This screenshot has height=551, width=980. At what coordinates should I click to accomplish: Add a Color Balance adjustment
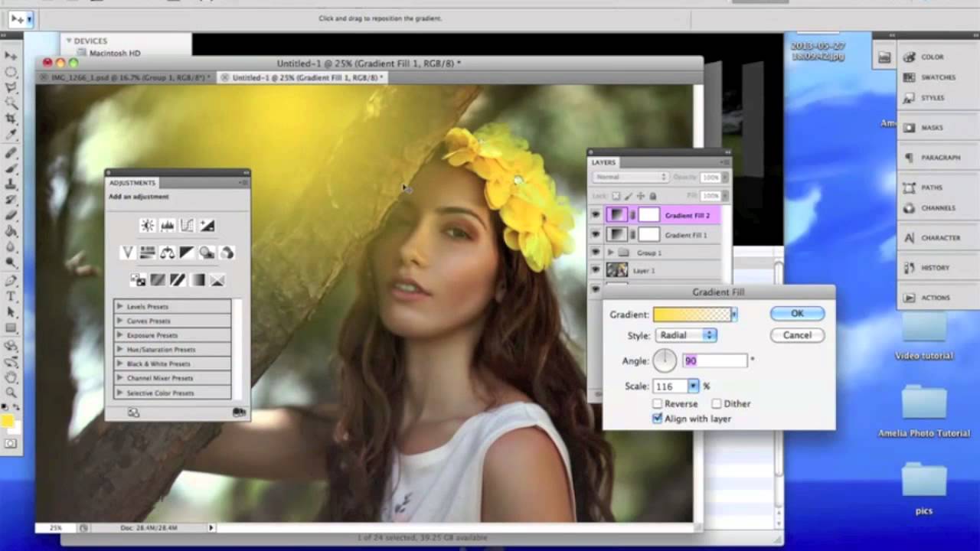pyautogui.click(x=167, y=253)
